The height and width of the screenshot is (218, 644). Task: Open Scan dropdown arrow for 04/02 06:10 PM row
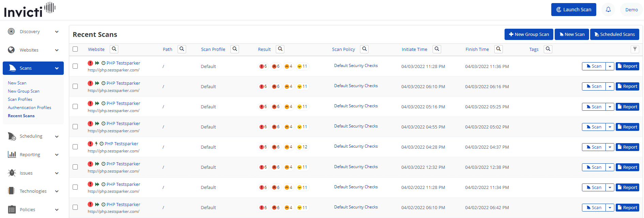(x=610, y=207)
